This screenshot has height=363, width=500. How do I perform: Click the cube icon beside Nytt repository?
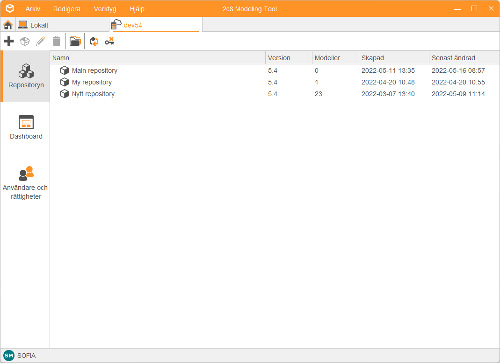coord(64,94)
